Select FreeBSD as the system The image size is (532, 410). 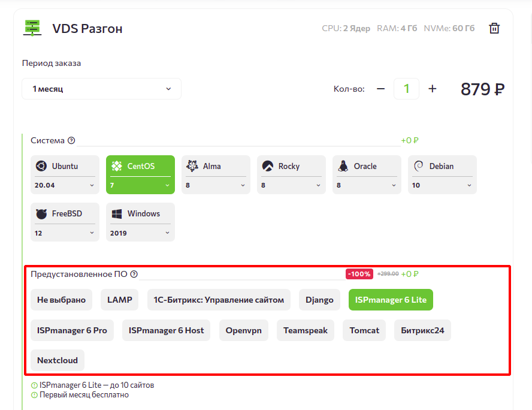[x=65, y=214]
